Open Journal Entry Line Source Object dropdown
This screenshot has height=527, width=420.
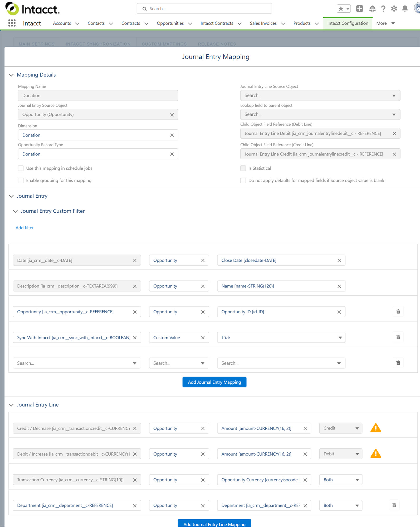point(320,96)
